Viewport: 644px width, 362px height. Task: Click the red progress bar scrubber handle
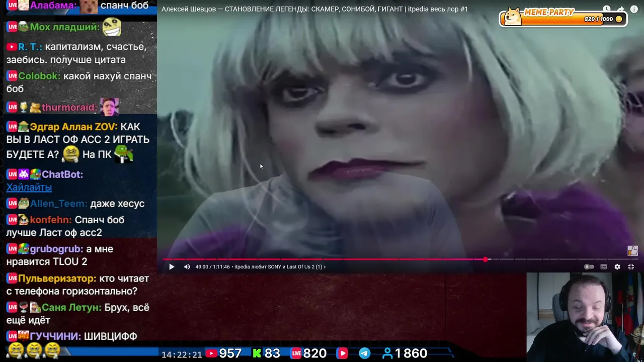click(x=486, y=259)
